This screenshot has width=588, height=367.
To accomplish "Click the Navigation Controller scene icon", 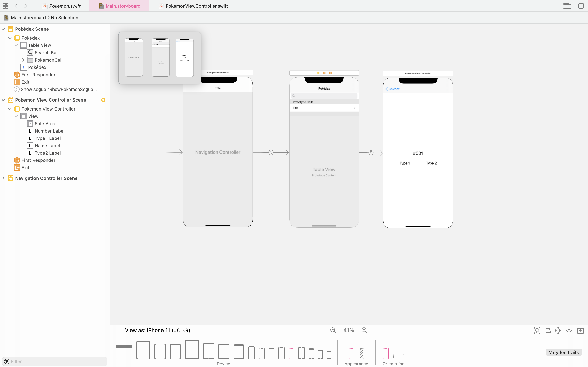I will 10,178.
